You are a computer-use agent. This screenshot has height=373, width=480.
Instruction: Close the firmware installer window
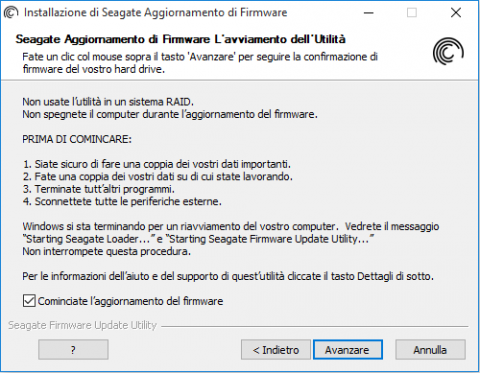point(456,13)
